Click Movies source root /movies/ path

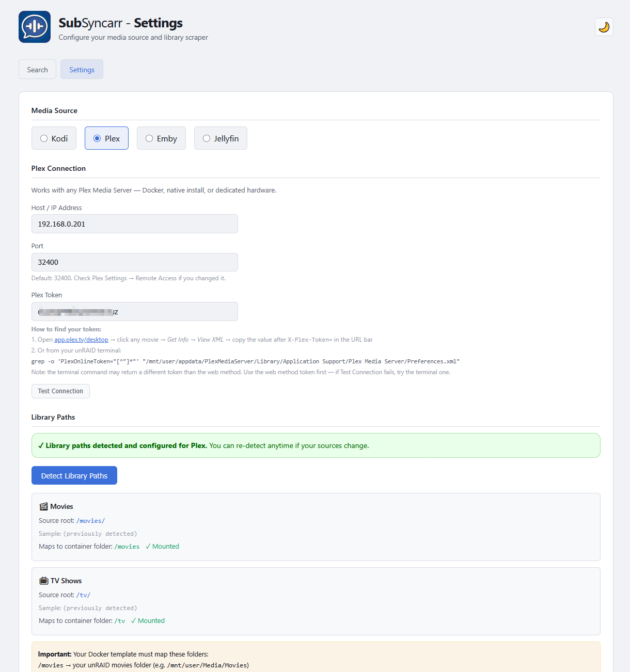coord(90,521)
